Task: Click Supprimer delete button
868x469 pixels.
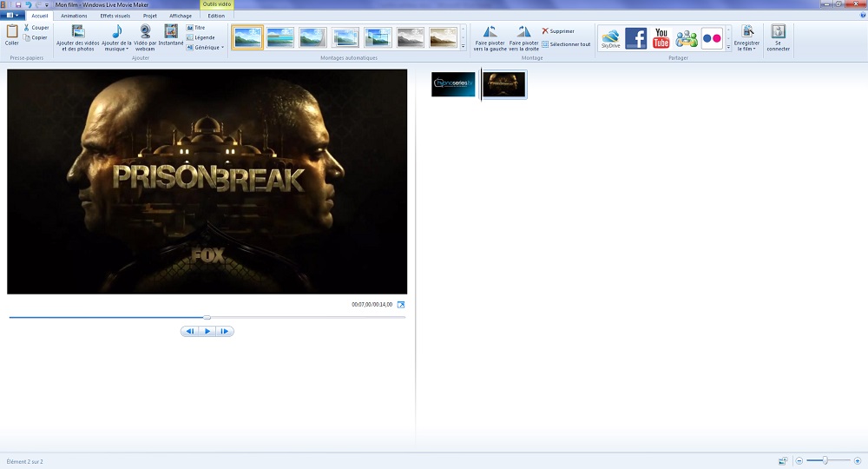Action: (x=558, y=31)
